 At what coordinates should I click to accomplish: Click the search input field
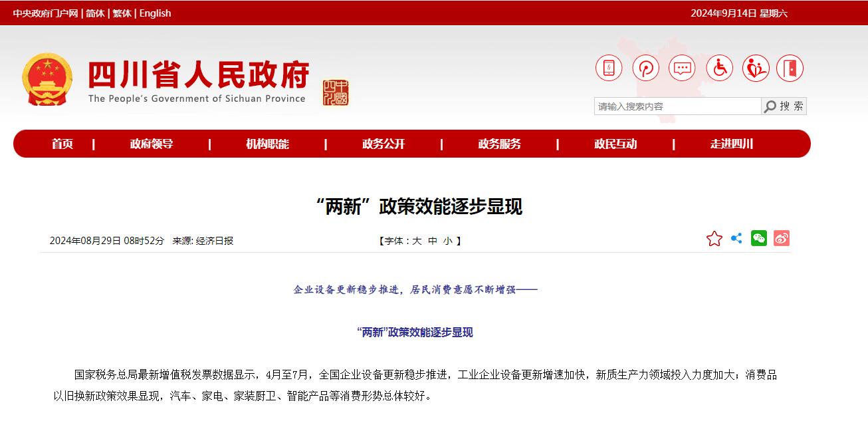click(x=671, y=106)
